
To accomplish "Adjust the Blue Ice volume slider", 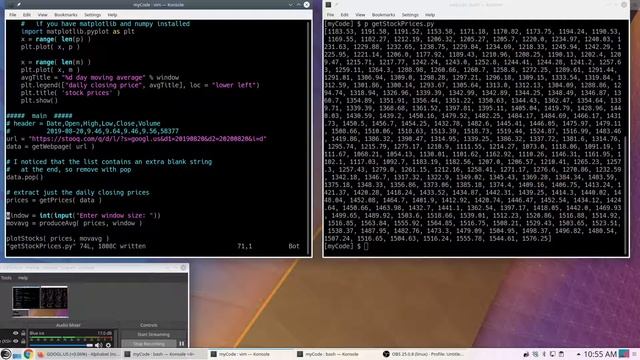I will pyautogui.click(x=61, y=345).
